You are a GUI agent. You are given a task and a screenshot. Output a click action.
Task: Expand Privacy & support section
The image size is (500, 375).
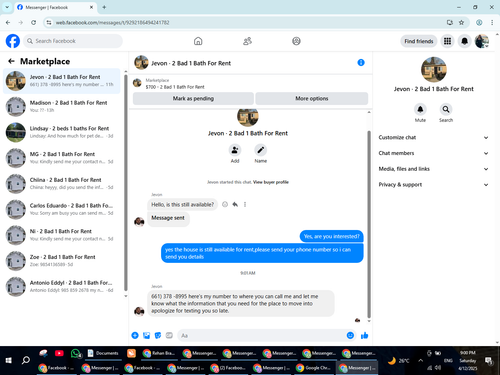[x=433, y=184]
